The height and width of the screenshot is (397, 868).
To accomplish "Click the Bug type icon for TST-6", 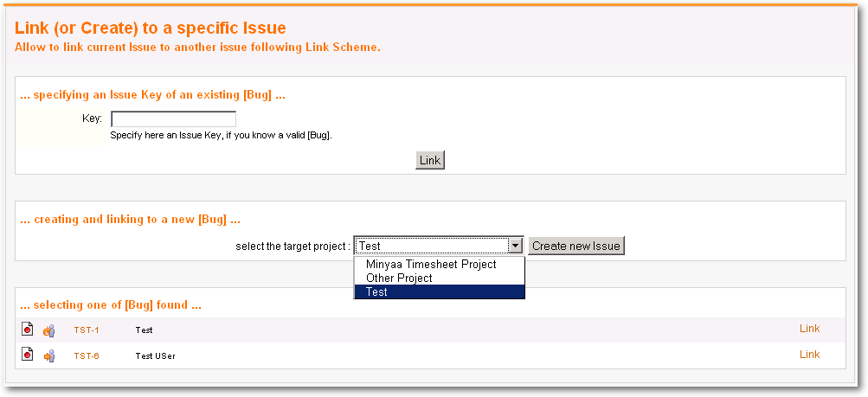I will [28, 354].
